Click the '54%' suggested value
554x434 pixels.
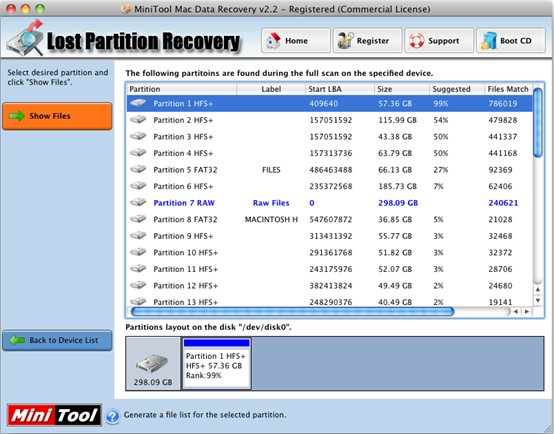click(441, 120)
